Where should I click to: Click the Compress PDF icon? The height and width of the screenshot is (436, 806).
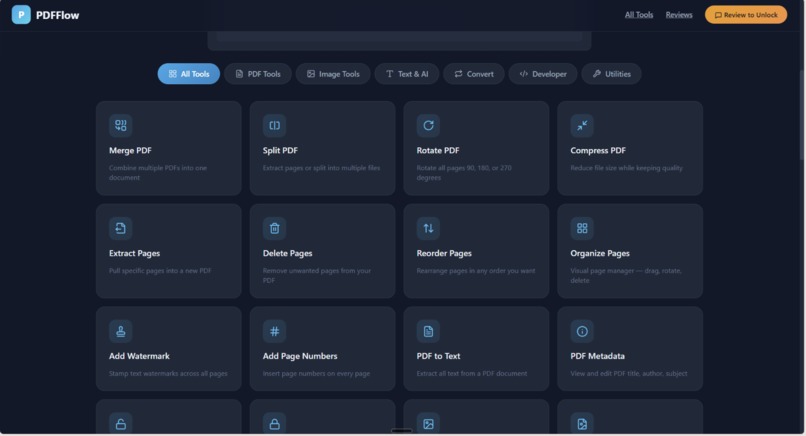(582, 125)
